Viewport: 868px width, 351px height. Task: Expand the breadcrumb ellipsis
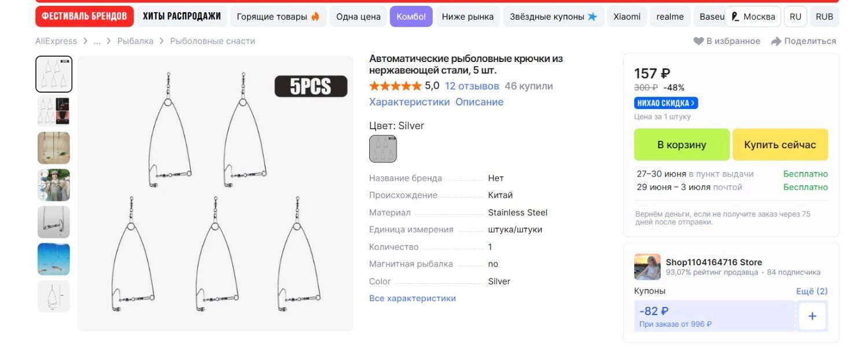click(x=97, y=41)
